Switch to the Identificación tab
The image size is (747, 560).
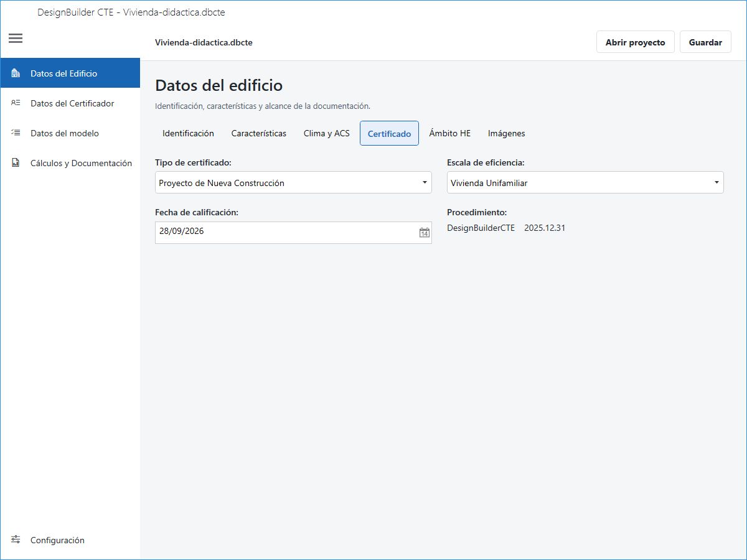click(x=188, y=133)
